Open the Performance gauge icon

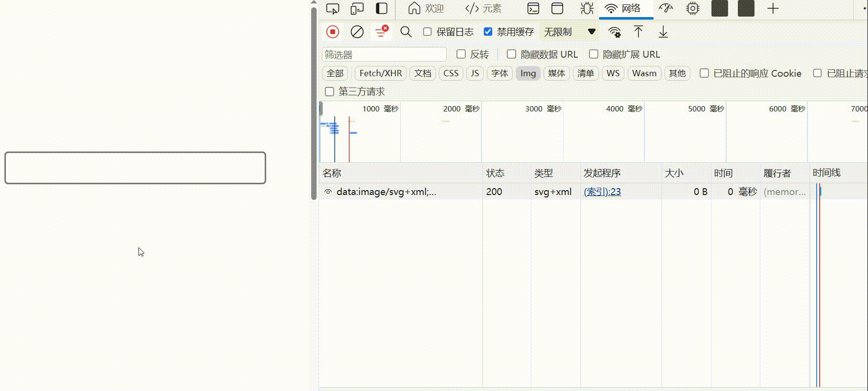click(x=666, y=8)
